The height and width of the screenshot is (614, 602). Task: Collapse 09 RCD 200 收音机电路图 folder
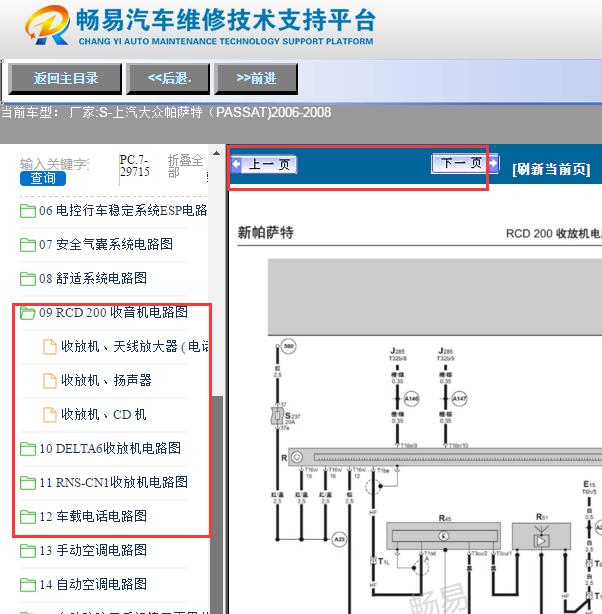coord(113,312)
